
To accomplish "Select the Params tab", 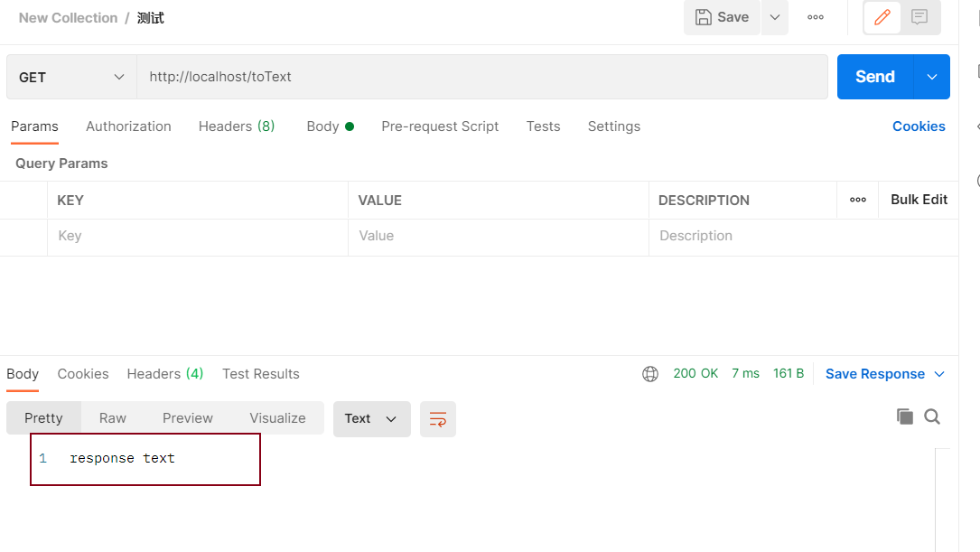I will [34, 126].
